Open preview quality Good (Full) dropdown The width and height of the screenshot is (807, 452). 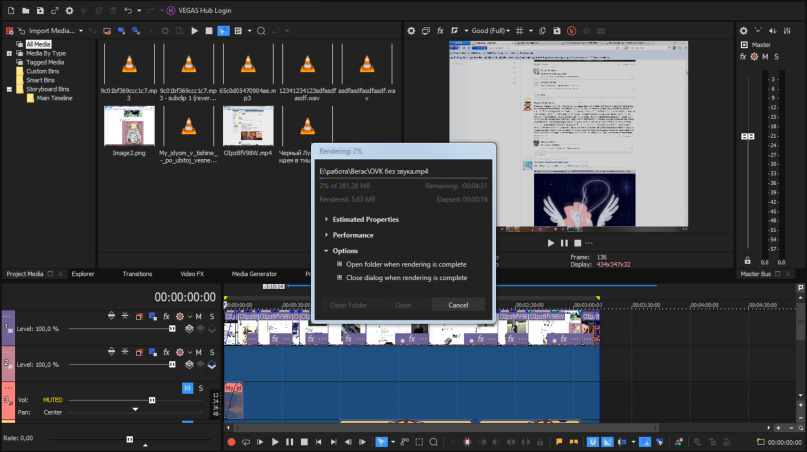(x=487, y=31)
